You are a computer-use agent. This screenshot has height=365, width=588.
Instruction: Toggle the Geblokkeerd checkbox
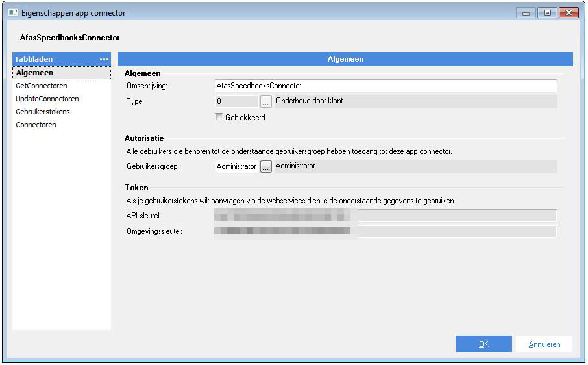219,118
